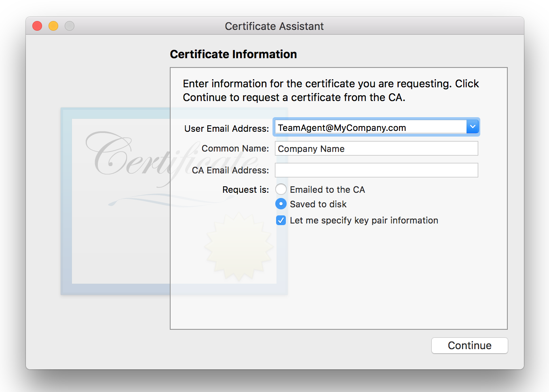Click the Certificate Information heading

pos(233,54)
